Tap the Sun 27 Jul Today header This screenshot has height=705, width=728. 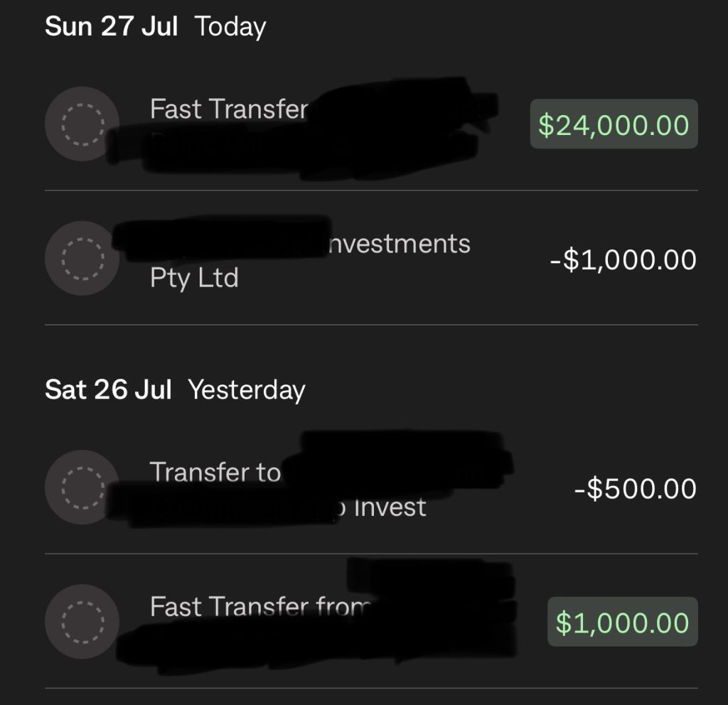click(x=112, y=26)
